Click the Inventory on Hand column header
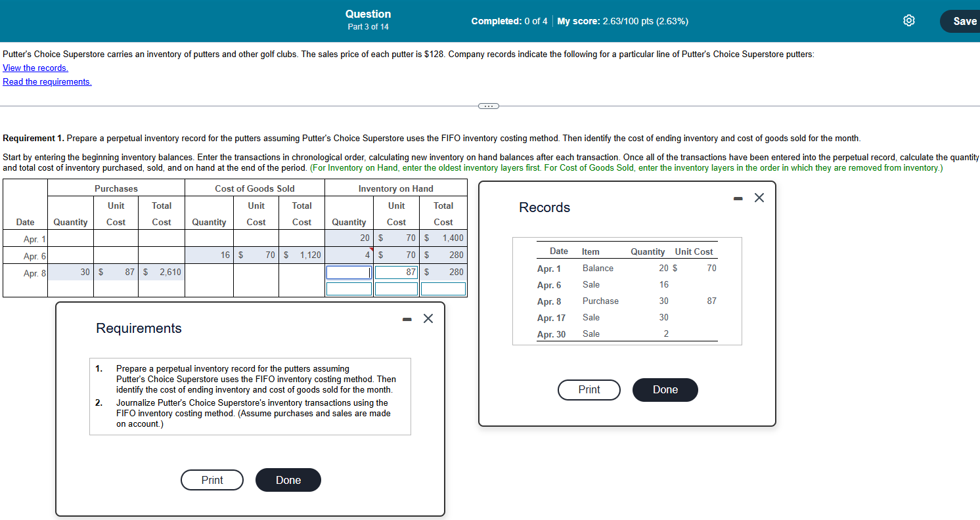This screenshot has height=520, width=980. pos(395,188)
